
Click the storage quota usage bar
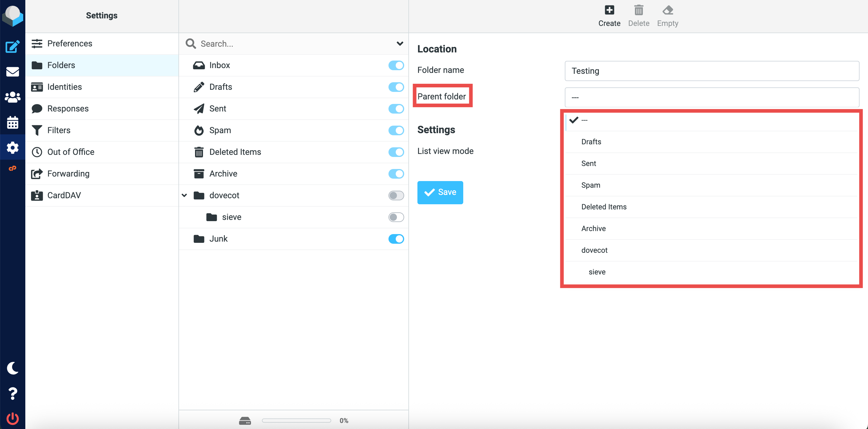297,421
